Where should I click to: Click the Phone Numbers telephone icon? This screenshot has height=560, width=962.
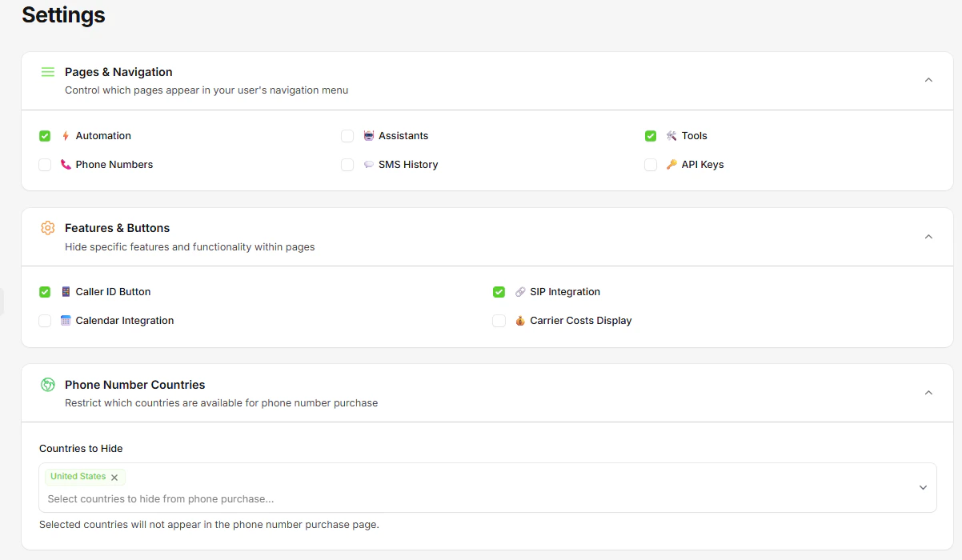66,164
